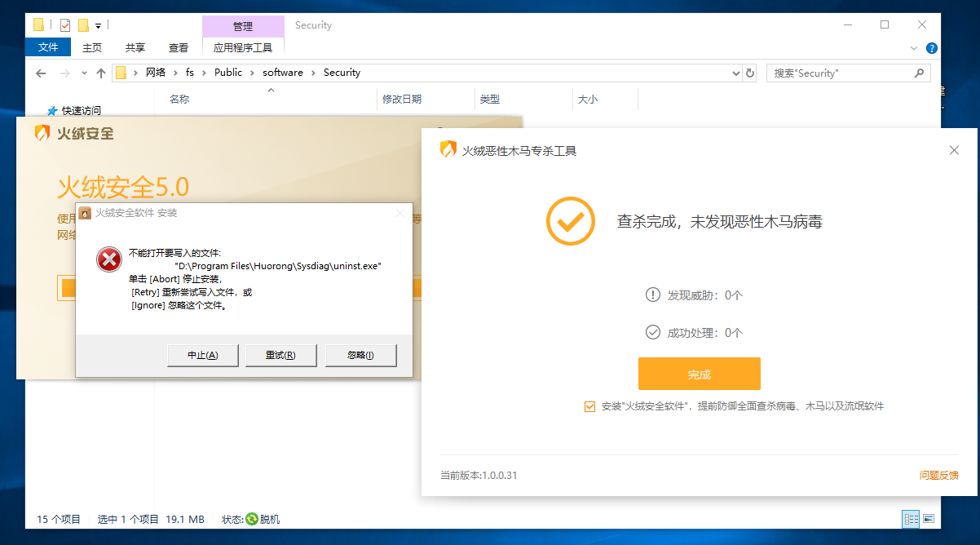
Task: Uncheck the install 火绒安全软件 checkbox
Action: click(x=589, y=406)
